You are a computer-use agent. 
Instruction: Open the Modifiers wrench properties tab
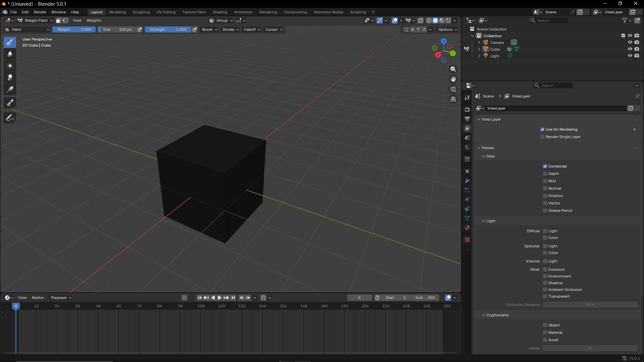click(x=467, y=181)
